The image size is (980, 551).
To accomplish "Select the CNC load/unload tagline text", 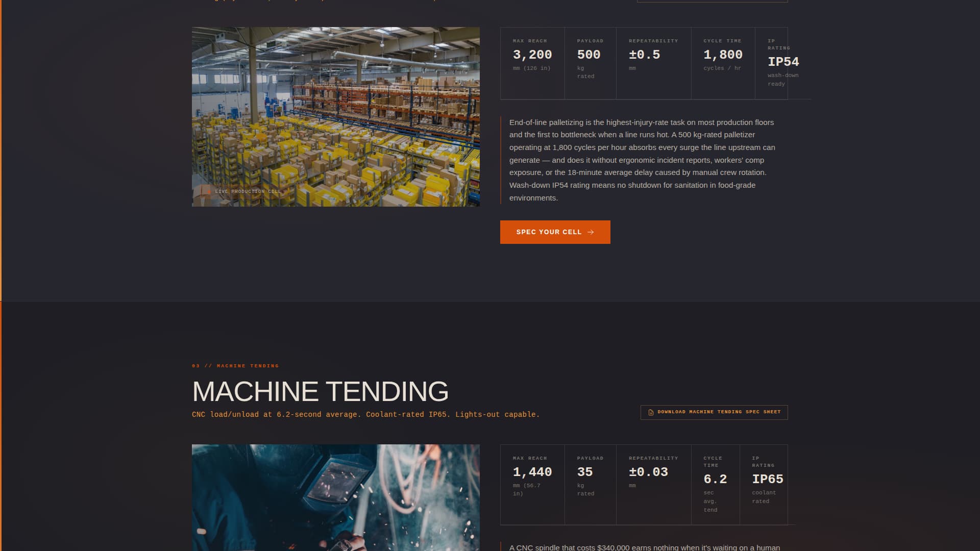I will tap(365, 415).
